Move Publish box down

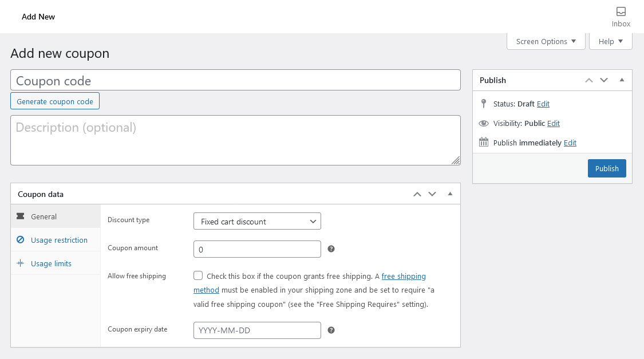(604, 80)
